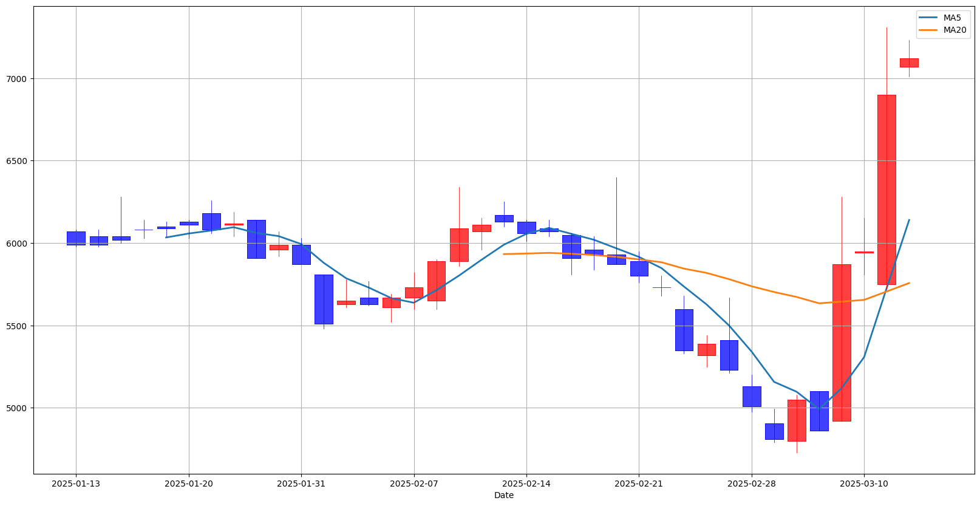Click the 7000 y-axis tick label
Screen dimensions: 980x506
tap(18, 79)
